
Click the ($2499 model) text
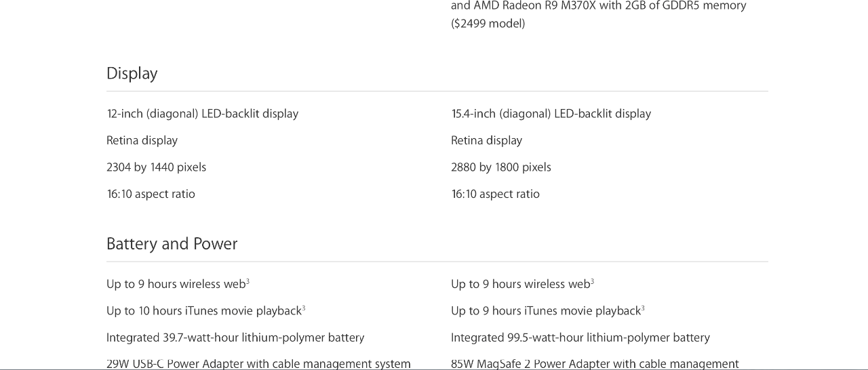488,24
